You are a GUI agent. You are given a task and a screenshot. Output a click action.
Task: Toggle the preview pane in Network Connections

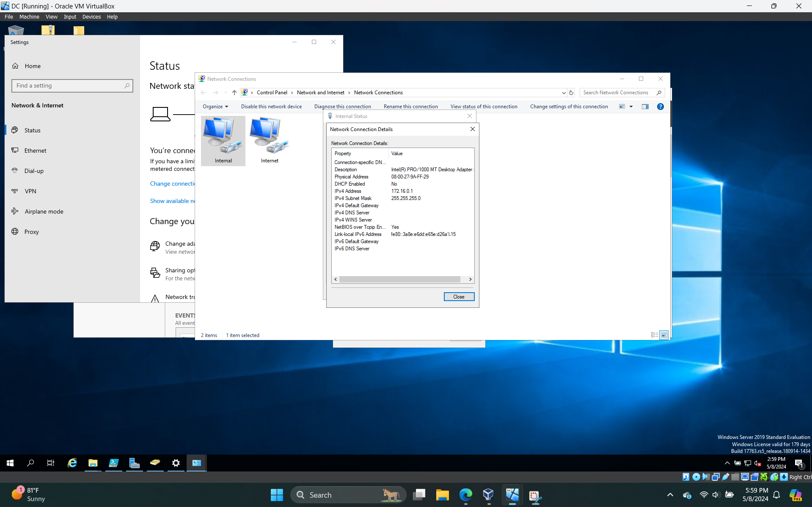coord(645,107)
